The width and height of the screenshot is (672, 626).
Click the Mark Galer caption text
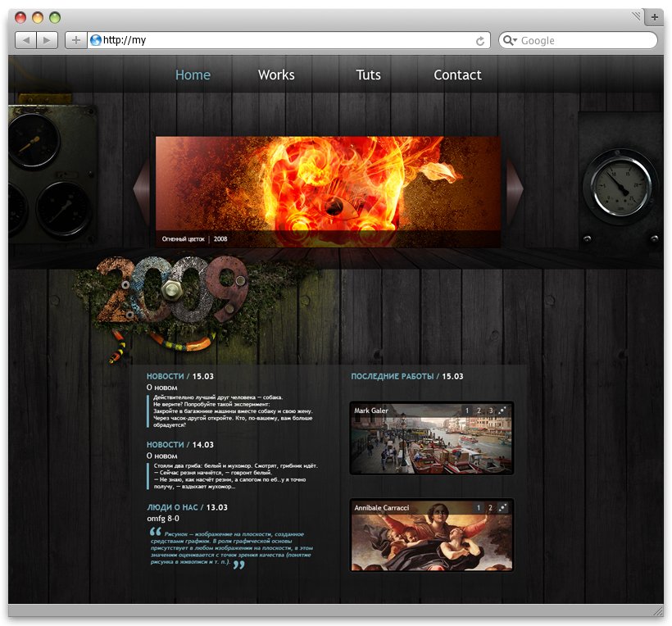[371, 411]
